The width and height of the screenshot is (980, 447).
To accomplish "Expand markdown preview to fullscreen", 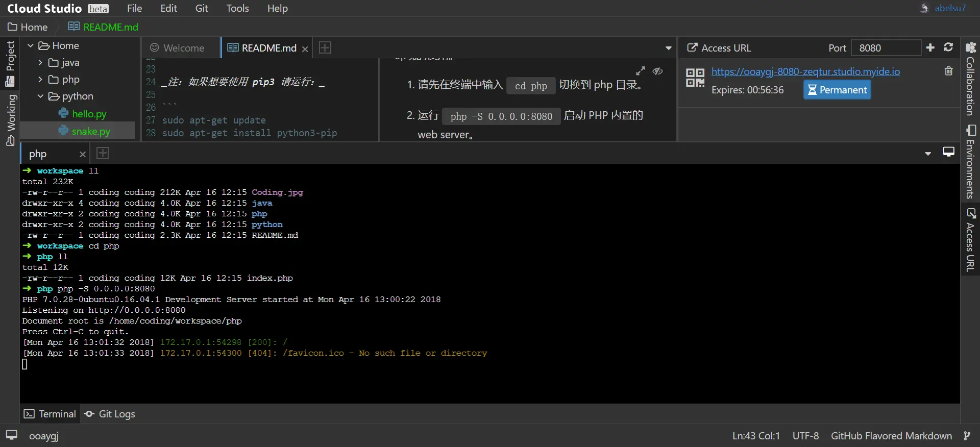I will click(641, 71).
